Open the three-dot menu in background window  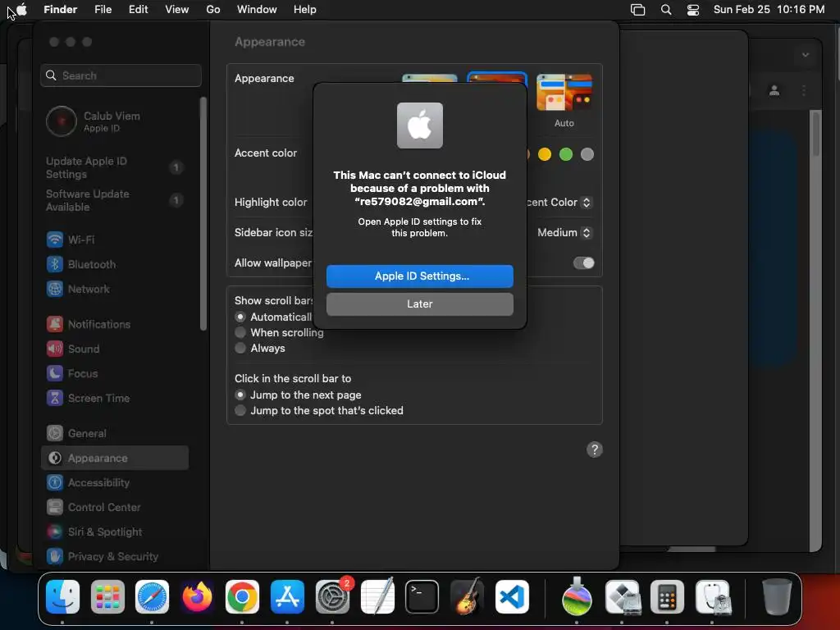804,90
